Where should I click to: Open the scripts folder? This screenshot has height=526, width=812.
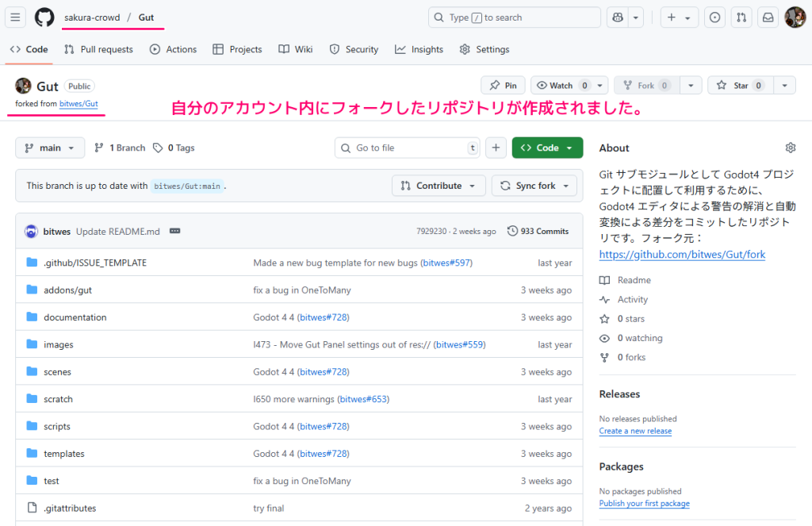[57, 427]
